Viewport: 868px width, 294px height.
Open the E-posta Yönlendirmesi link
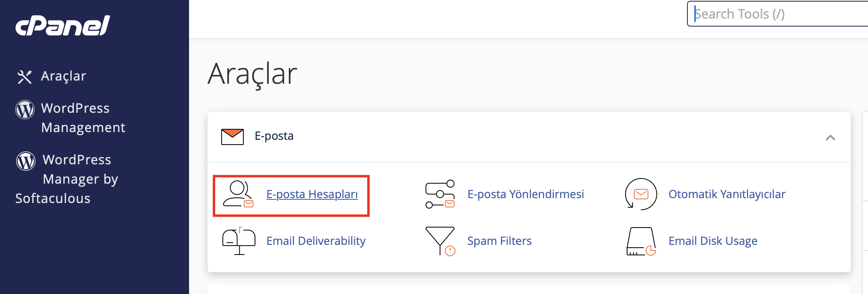(525, 194)
